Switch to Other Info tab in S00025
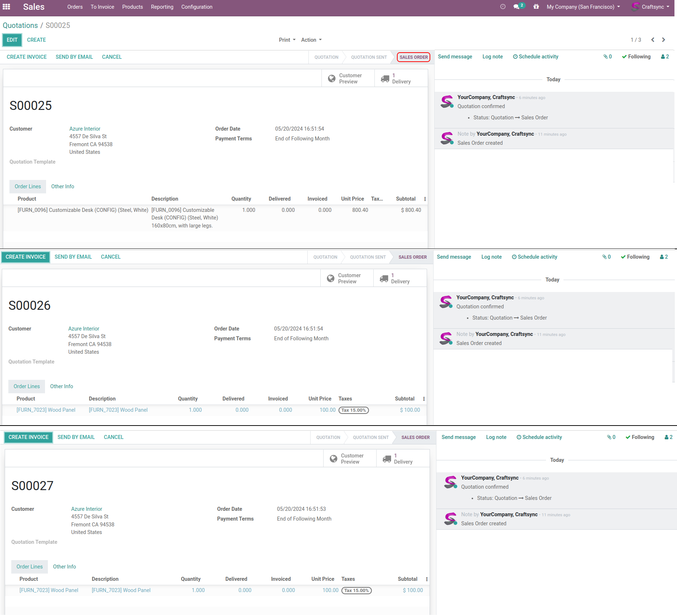This screenshot has width=677, height=616. point(62,186)
